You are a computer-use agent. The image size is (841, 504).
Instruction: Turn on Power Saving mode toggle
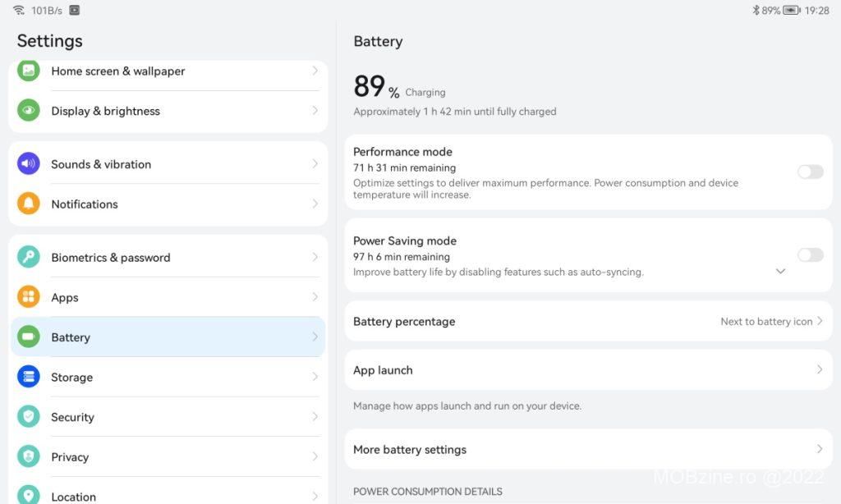(x=810, y=255)
